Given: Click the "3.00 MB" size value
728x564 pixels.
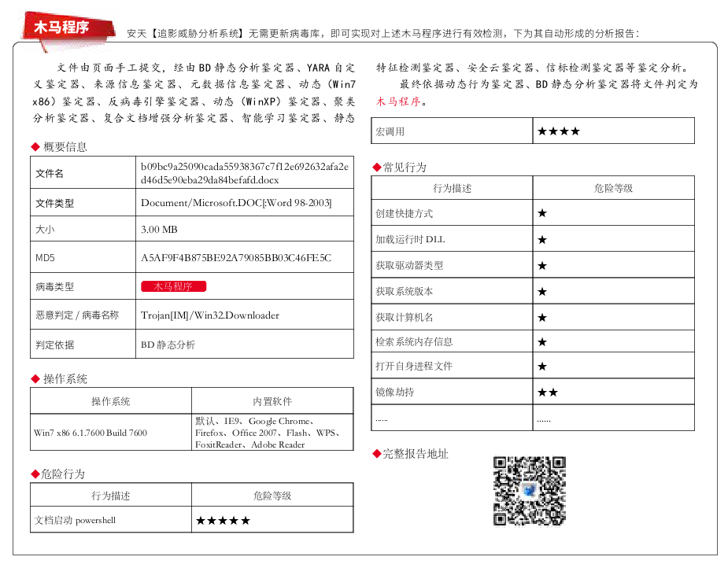Looking at the screenshot, I should (x=159, y=230).
